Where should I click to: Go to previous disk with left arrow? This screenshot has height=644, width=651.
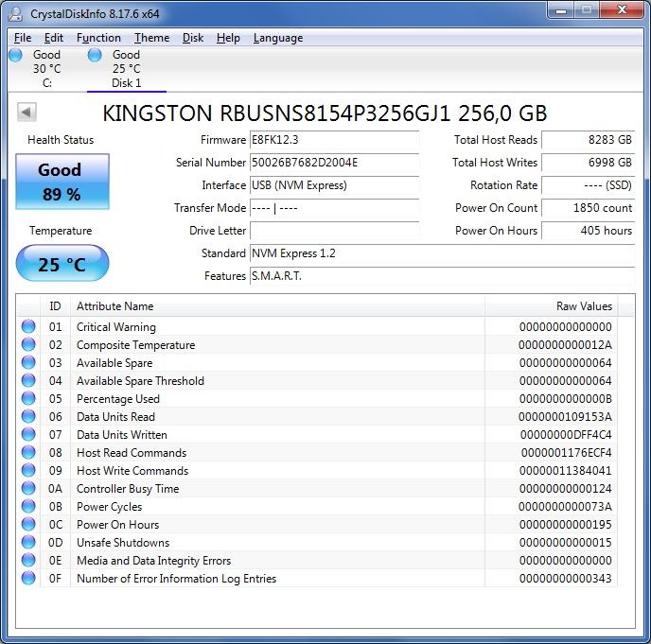coord(26,112)
